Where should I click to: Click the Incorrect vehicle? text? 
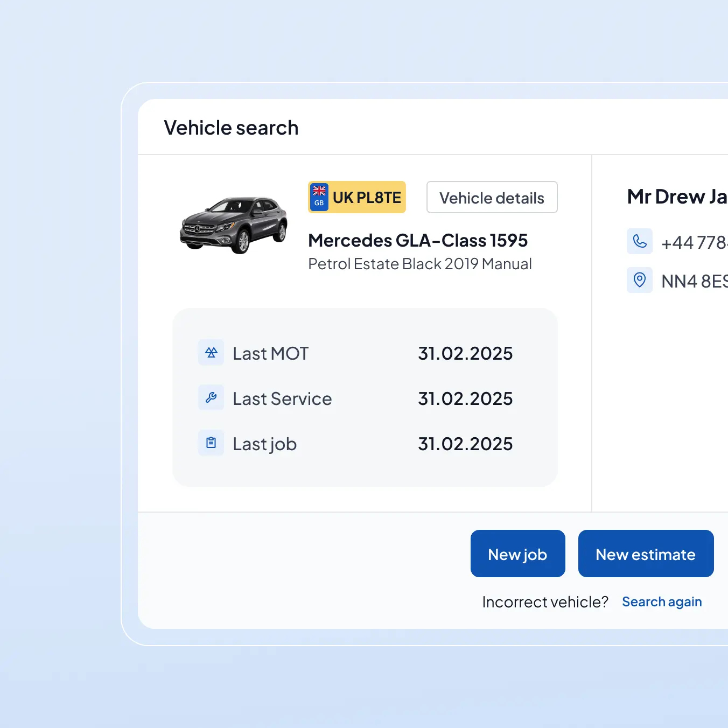pyautogui.click(x=545, y=602)
